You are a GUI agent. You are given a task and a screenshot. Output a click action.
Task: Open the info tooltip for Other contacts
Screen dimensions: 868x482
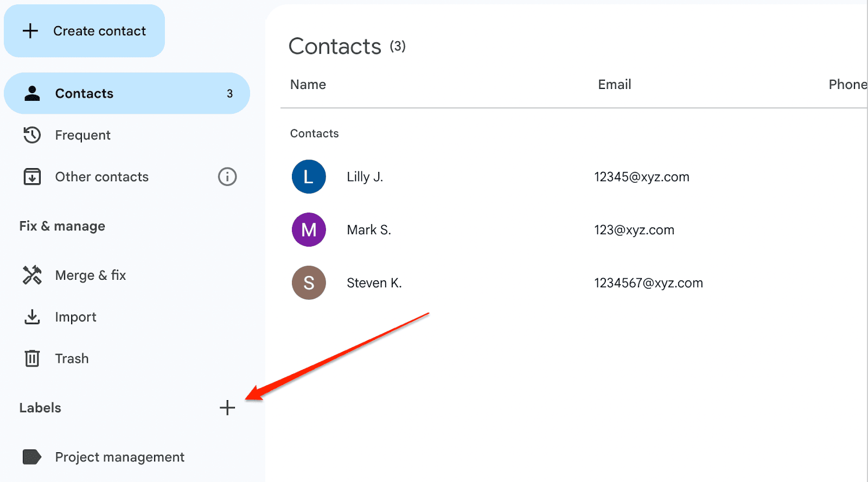[x=227, y=176]
